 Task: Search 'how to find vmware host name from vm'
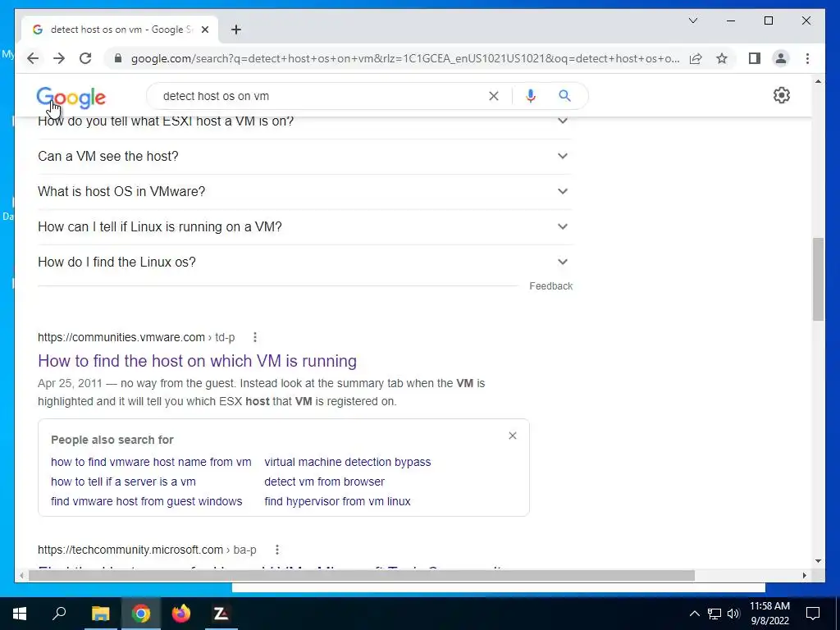coord(151,462)
